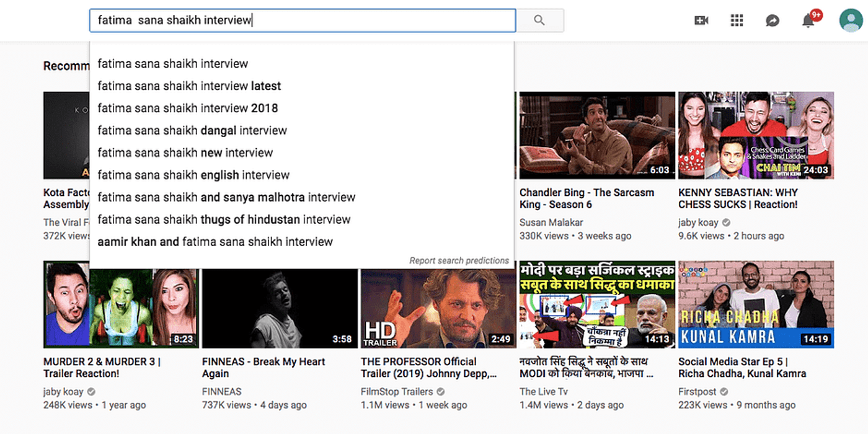Open the account avatar menu
The image size is (868, 434).
851,20
